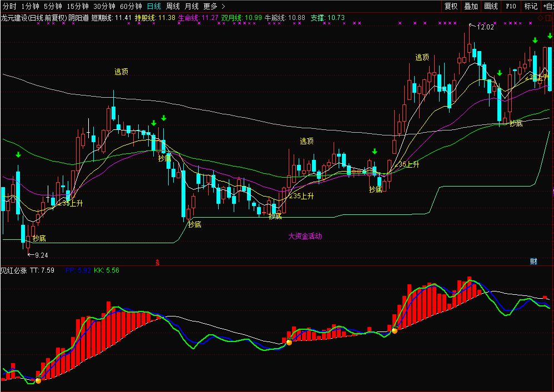Choose the 60分钟 period tab

pyautogui.click(x=130, y=6)
